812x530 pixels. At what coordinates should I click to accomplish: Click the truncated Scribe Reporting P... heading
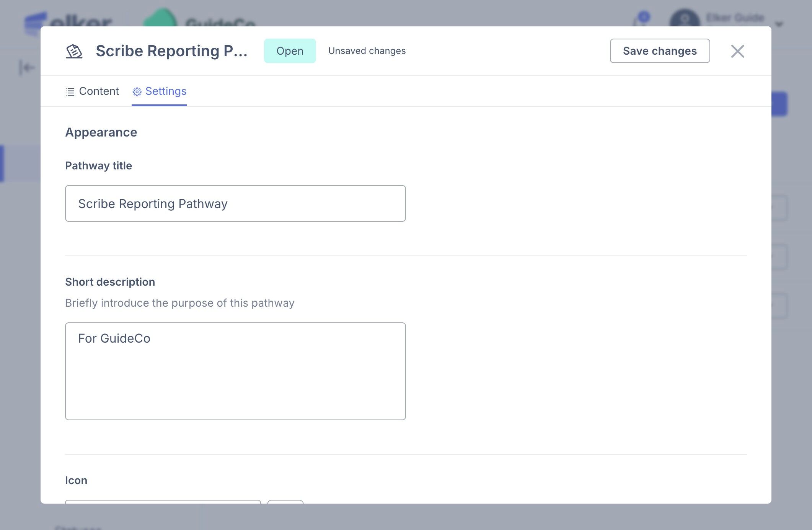(x=171, y=51)
